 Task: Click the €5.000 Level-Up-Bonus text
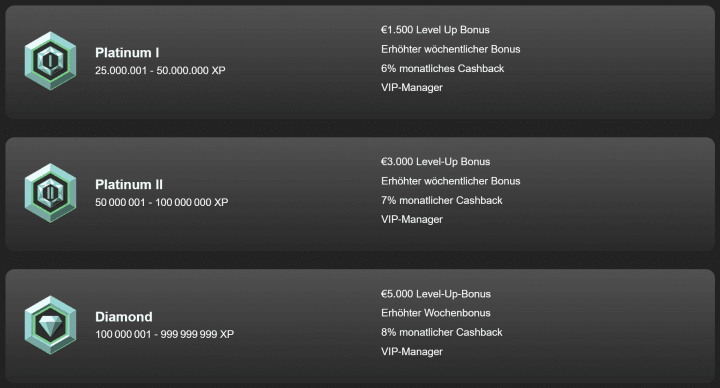point(436,294)
